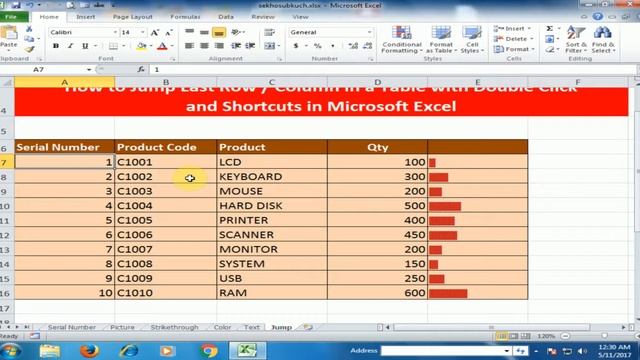Toggle bottom align in Alignment group

pos(219,32)
